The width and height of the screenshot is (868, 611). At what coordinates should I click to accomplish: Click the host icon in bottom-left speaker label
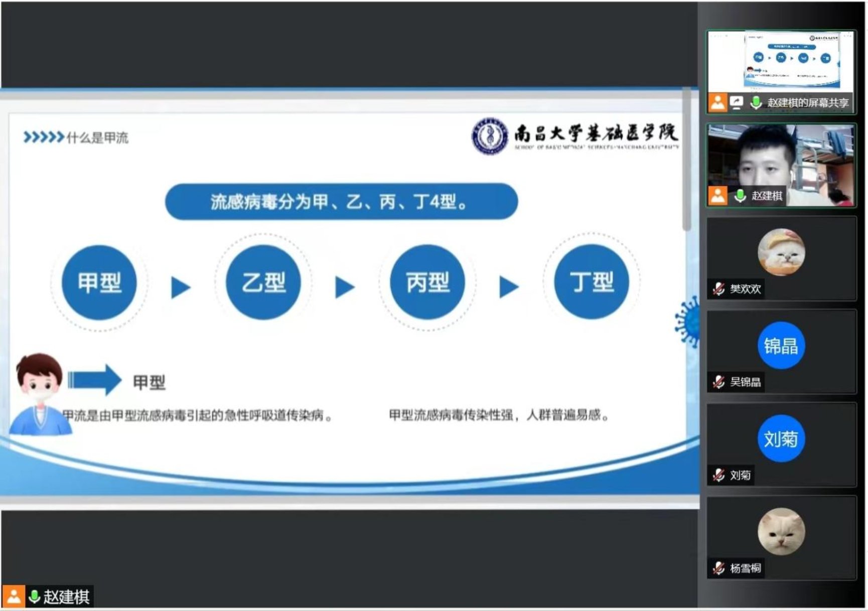point(14,597)
